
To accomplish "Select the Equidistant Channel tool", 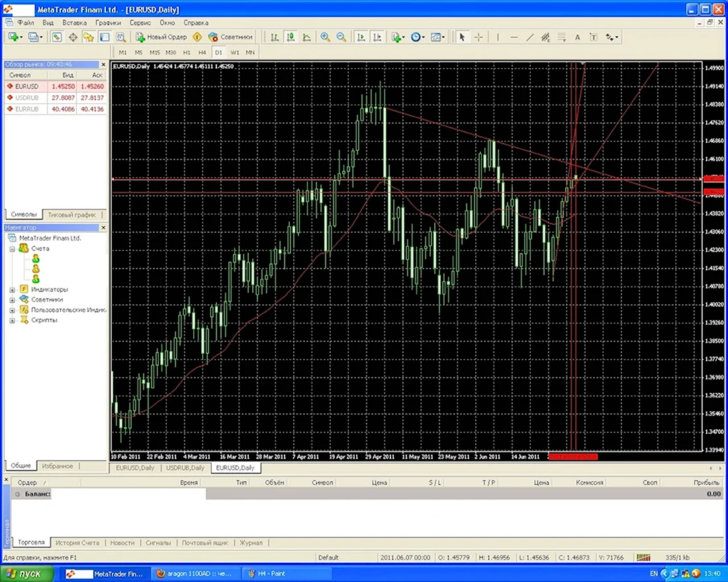I will (x=545, y=37).
